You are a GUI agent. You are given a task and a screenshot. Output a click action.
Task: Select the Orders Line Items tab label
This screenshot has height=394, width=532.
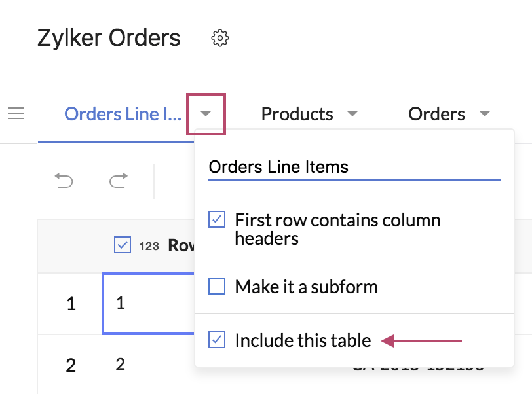(121, 115)
